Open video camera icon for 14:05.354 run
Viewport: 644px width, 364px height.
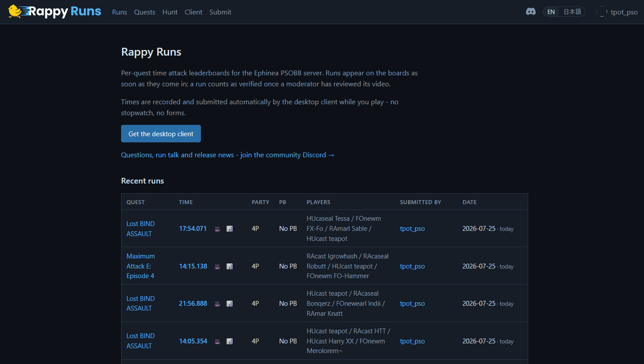(217, 341)
